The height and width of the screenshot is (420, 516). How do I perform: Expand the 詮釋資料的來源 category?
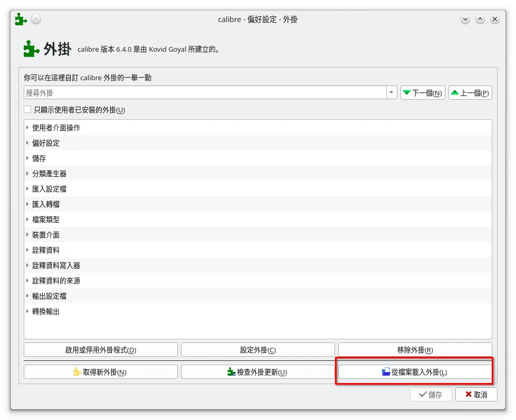(x=27, y=281)
